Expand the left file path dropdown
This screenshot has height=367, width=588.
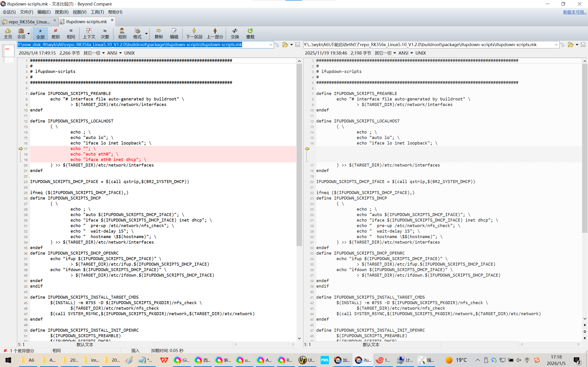(x=270, y=45)
